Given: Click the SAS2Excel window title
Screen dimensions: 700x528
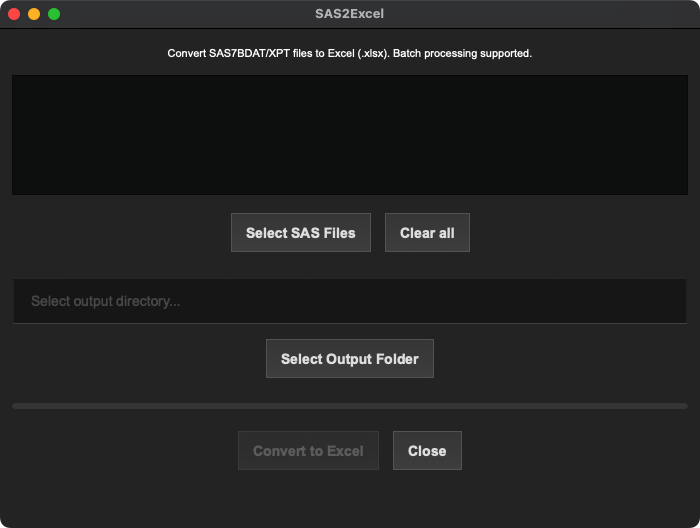Looking at the screenshot, I should 350,14.
